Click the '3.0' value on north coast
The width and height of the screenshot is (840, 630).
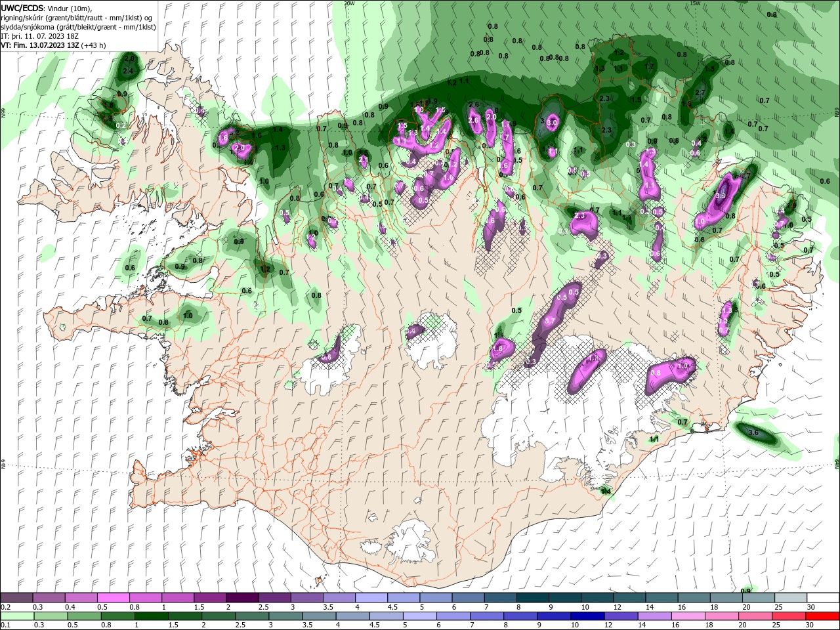coord(552,123)
